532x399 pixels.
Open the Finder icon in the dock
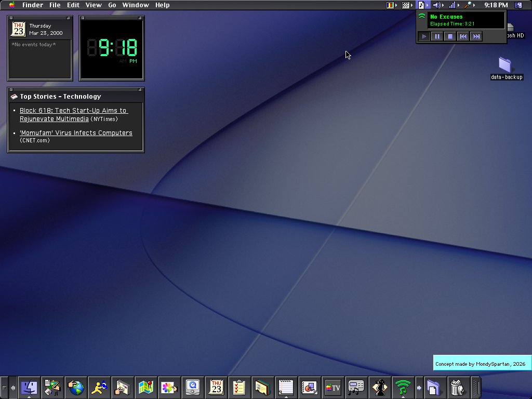coord(29,387)
